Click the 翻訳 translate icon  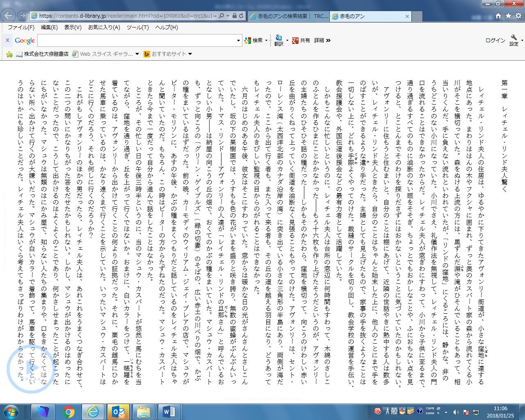(x=279, y=40)
